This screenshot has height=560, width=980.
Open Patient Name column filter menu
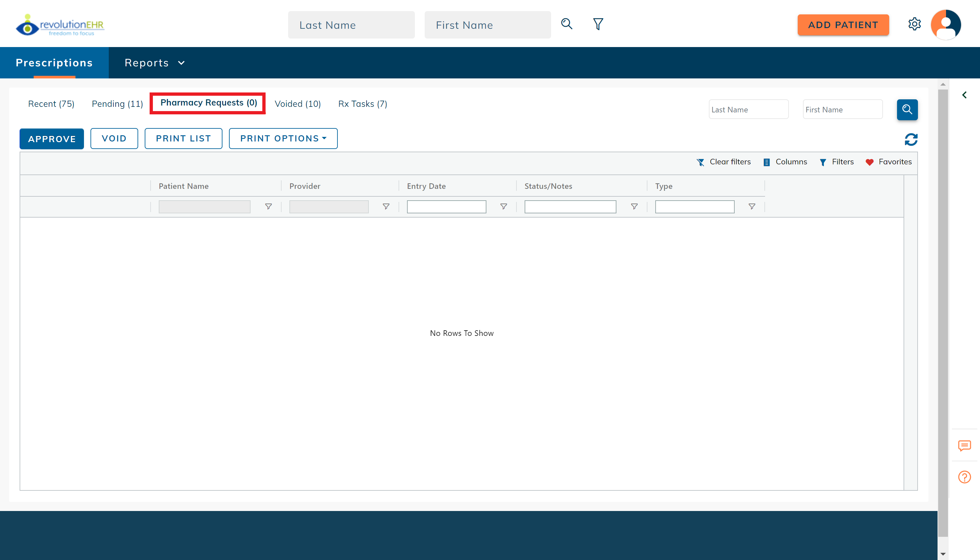[x=268, y=207]
